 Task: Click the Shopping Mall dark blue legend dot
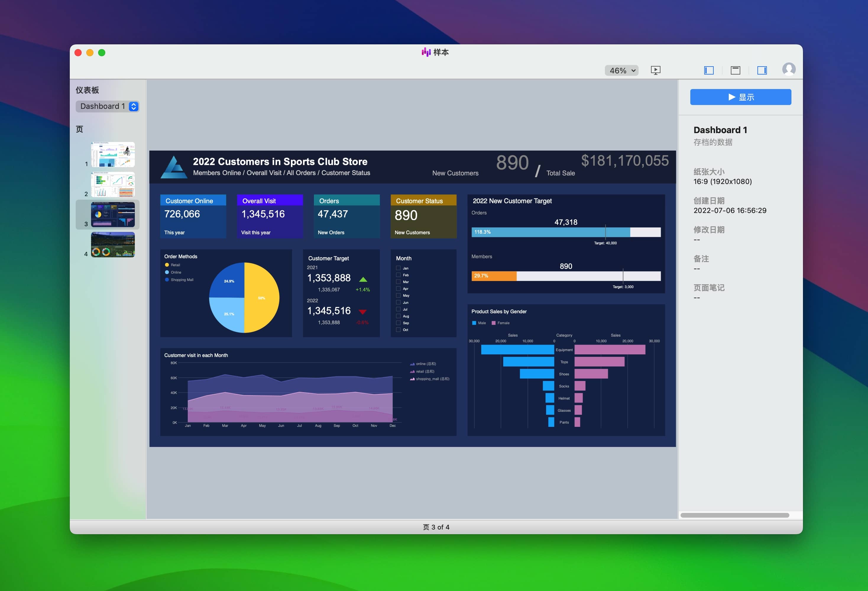[167, 280]
